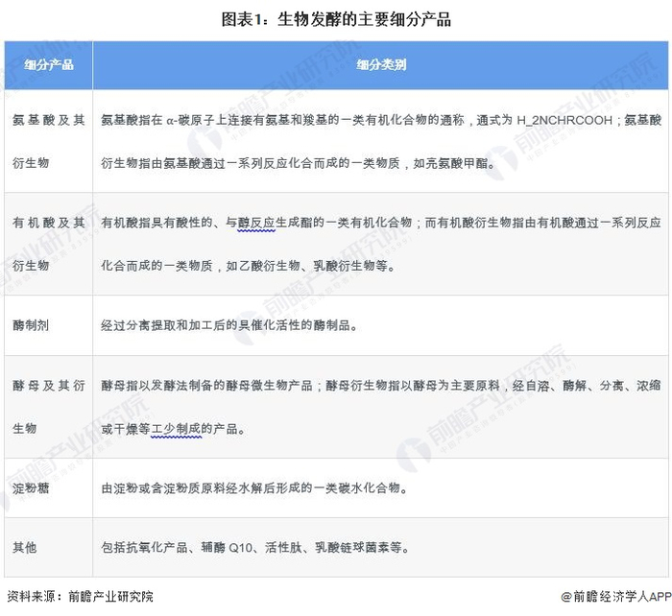Select the 细分产品 column header

[48, 65]
